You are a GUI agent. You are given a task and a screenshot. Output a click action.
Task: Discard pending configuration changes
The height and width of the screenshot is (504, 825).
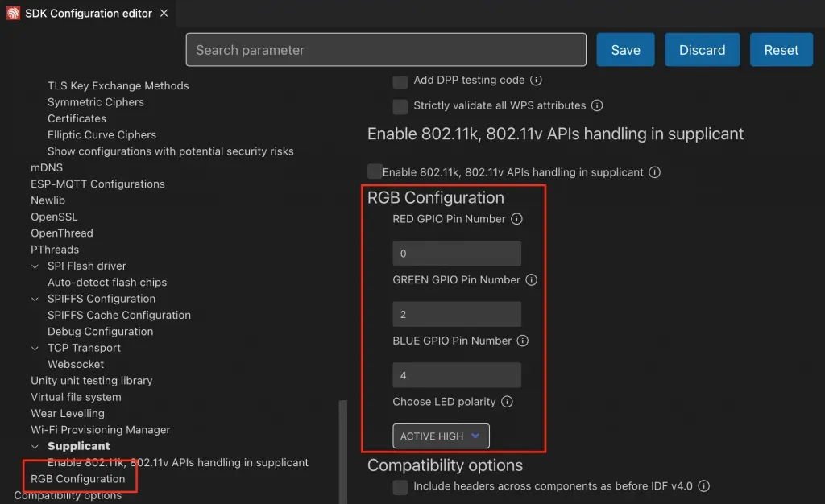pos(702,49)
